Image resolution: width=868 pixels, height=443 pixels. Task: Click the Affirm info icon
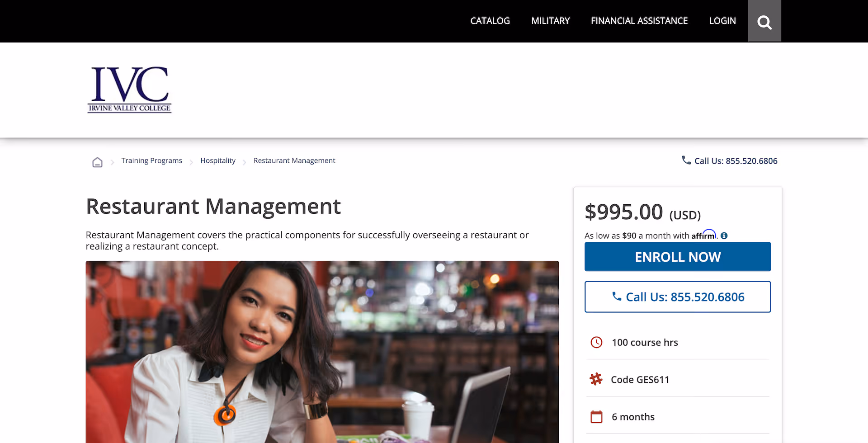click(724, 236)
